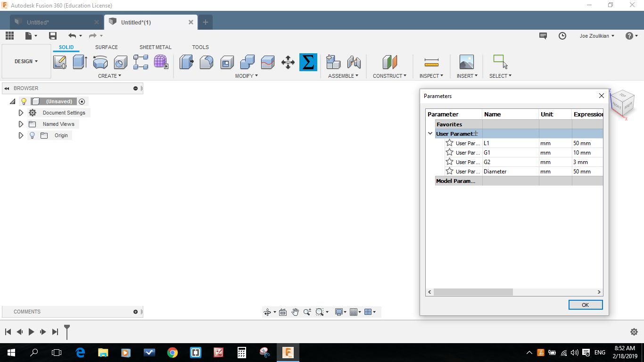Switch to the TOOLS tab
This screenshot has width=644, height=362.
click(x=200, y=47)
